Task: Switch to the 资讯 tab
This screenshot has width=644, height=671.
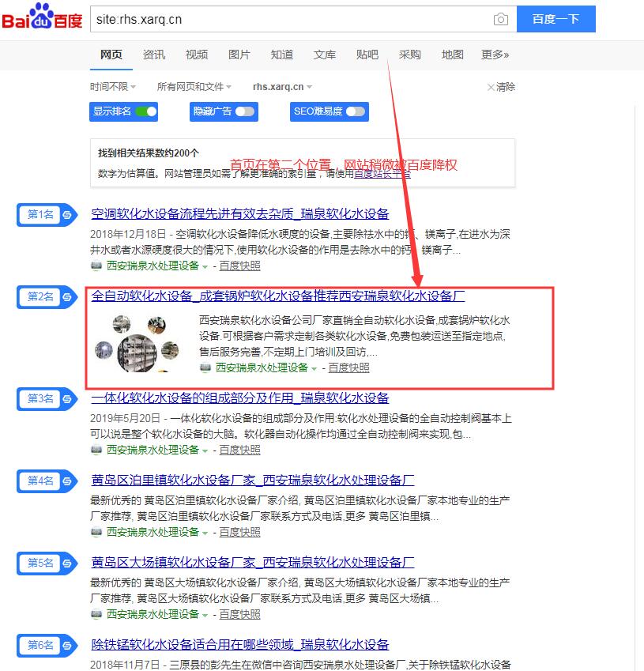Action: [154, 55]
